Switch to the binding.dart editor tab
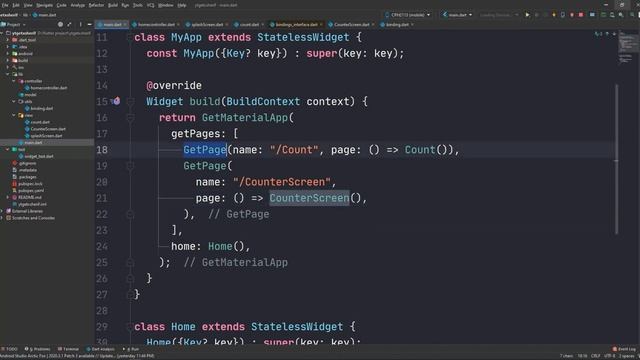This screenshot has width=640, height=360. [x=397, y=24]
